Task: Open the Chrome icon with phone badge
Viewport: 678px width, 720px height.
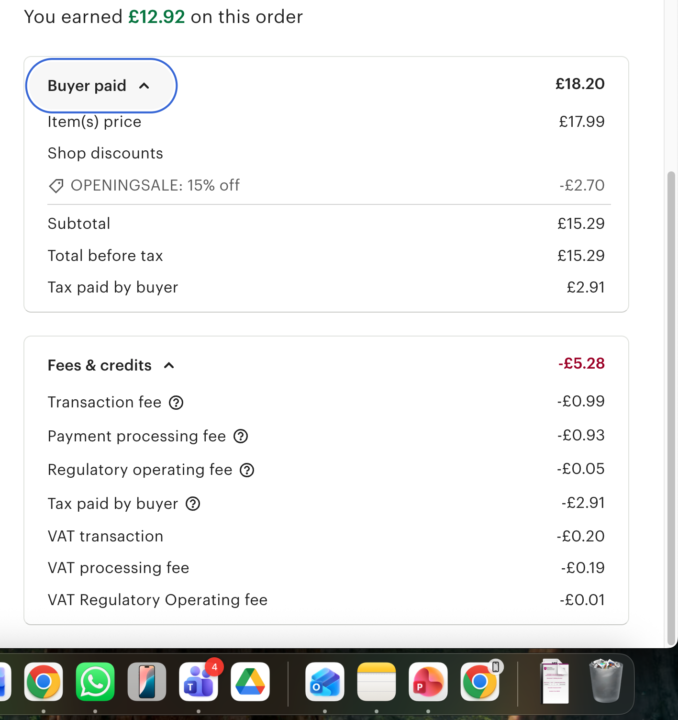Action: (480, 682)
